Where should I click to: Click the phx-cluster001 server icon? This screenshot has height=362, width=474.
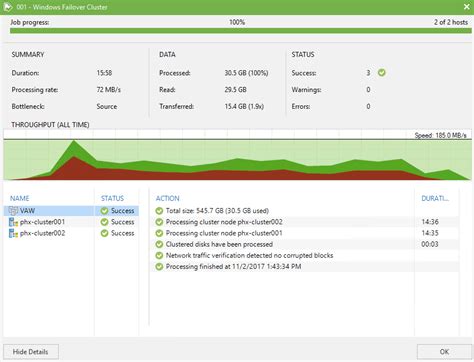tap(13, 222)
